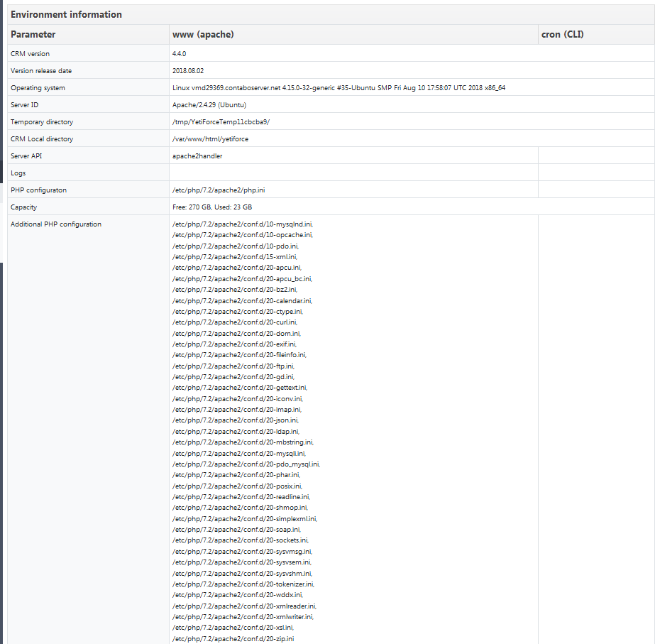Click the 'Parameter' column header
Viewport: 660px width, 644px height.
click(33, 35)
